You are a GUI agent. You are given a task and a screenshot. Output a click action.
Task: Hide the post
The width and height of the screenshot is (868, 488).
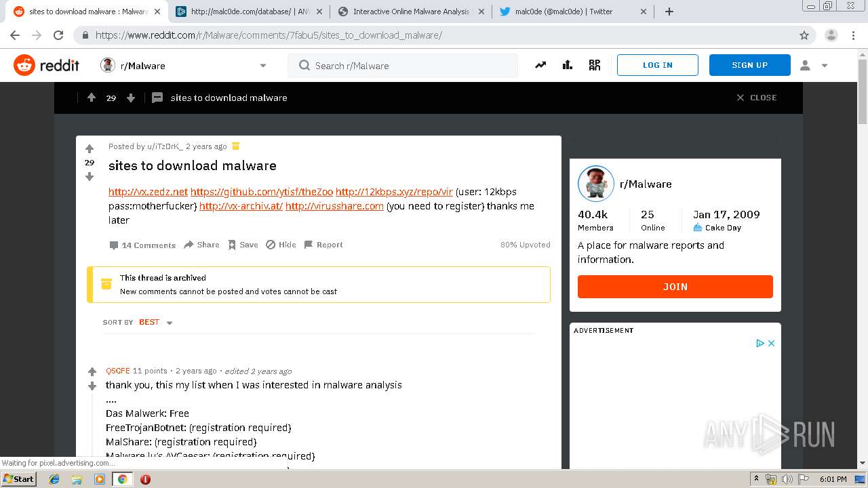pos(281,245)
